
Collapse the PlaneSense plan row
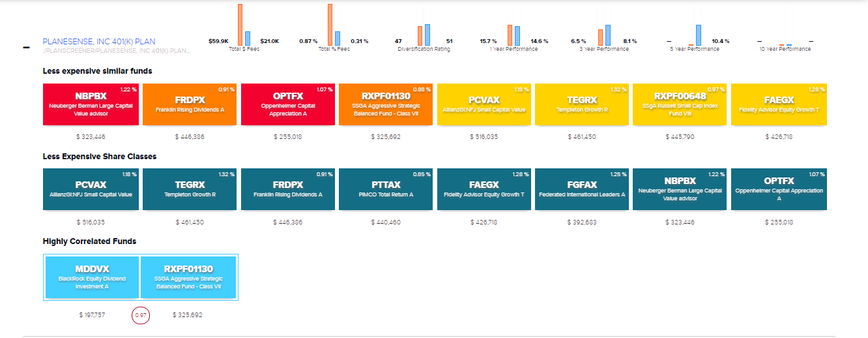pyautogui.click(x=26, y=48)
